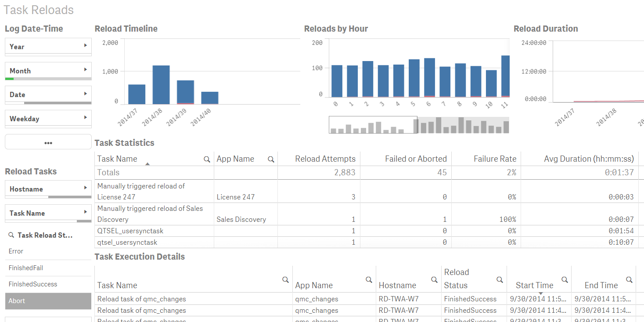Screen dimensions: 644x322
Task: Search the Hostname column in execution details
Action: (434, 279)
